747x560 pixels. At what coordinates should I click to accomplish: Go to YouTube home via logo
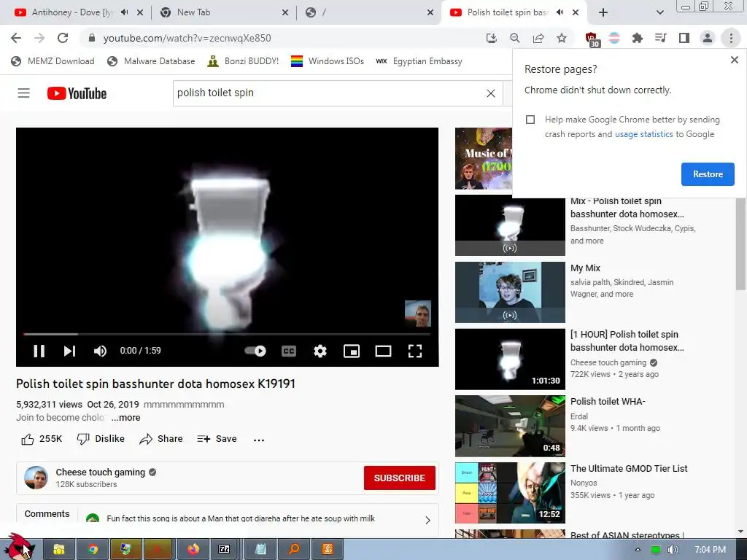point(77,93)
